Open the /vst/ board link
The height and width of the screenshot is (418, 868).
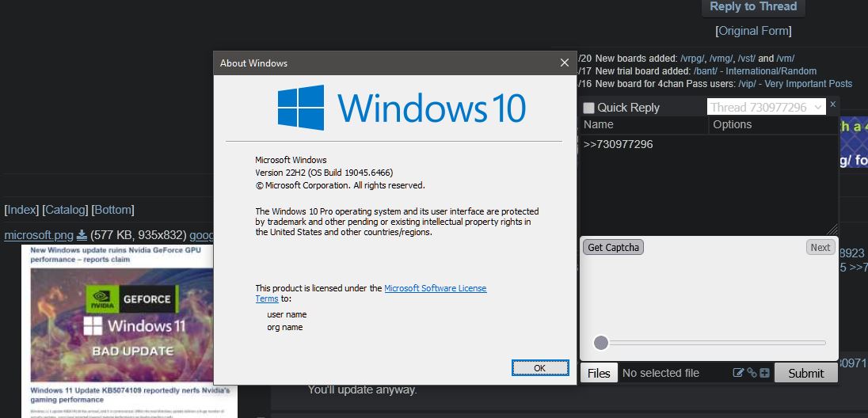point(748,58)
